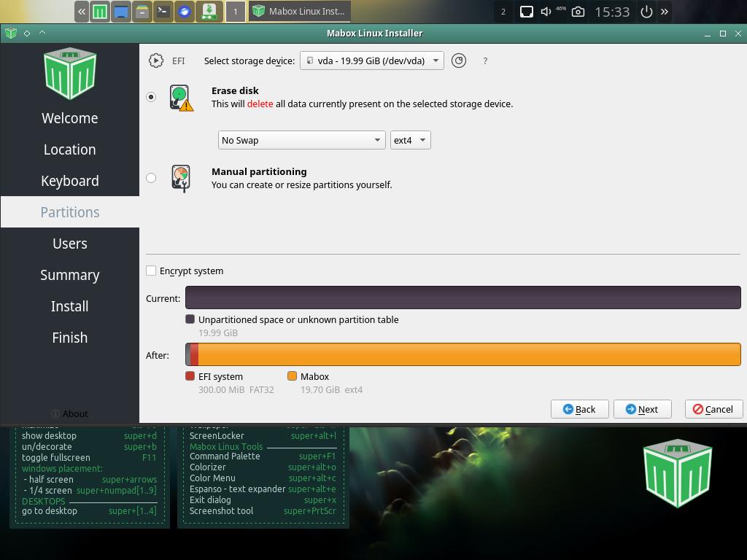The image size is (747, 560).
Task: Go to the Users step in sidebar
Action: [x=70, y=244]
